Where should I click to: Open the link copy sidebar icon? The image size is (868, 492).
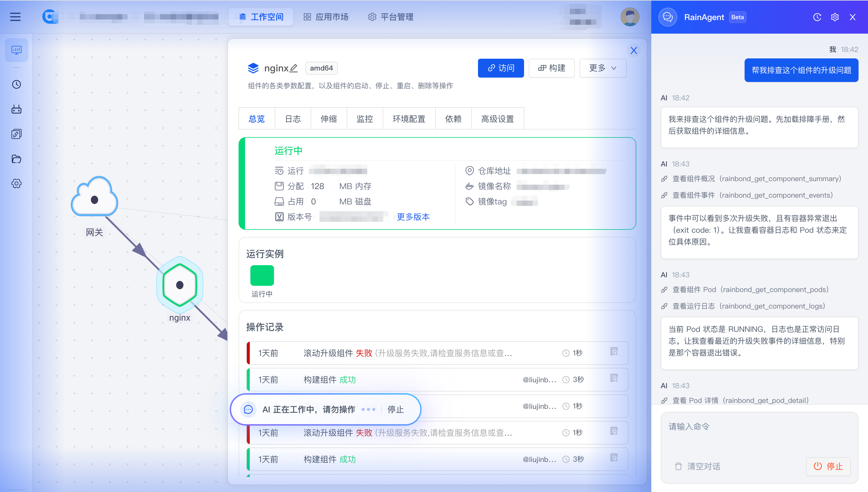click(17, 134)
